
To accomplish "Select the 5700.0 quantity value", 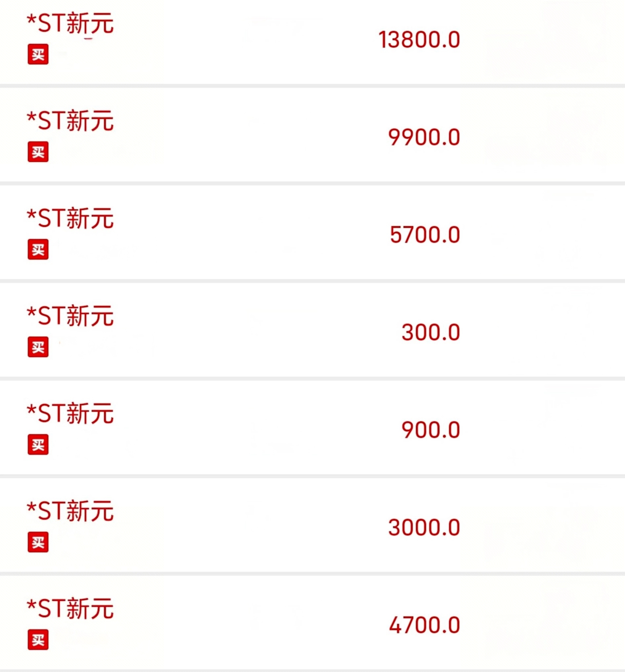I will 425,235.
